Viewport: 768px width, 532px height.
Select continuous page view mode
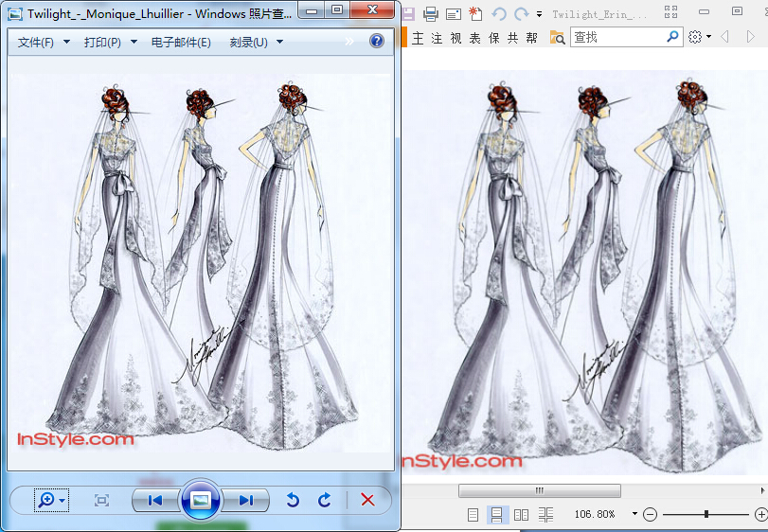coord(496,514)
